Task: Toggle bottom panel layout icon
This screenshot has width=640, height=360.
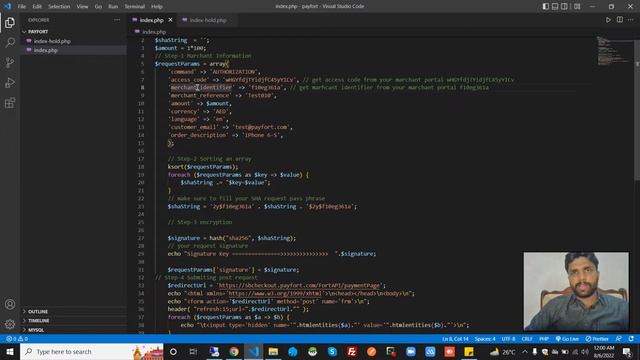Action: pyautogui.click(x=555, y=6)
